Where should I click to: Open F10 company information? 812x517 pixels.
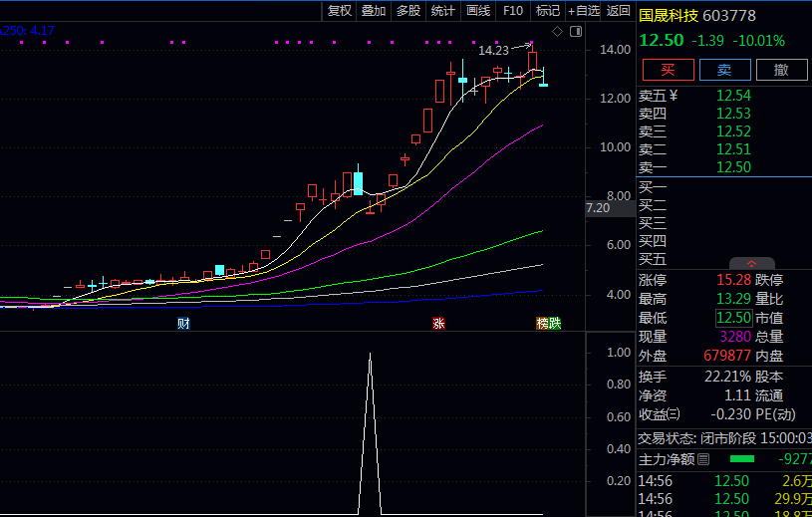click(513, 10)
